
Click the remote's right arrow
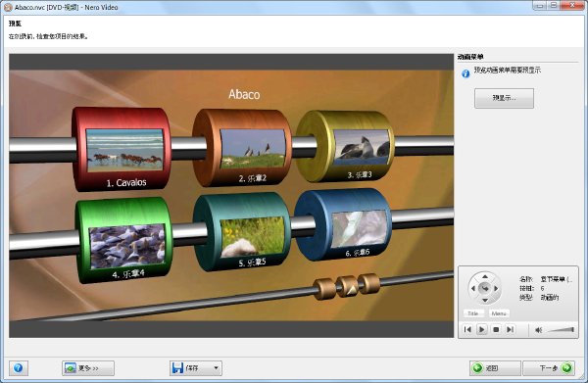pyautogui.click(x=497, y=288)
